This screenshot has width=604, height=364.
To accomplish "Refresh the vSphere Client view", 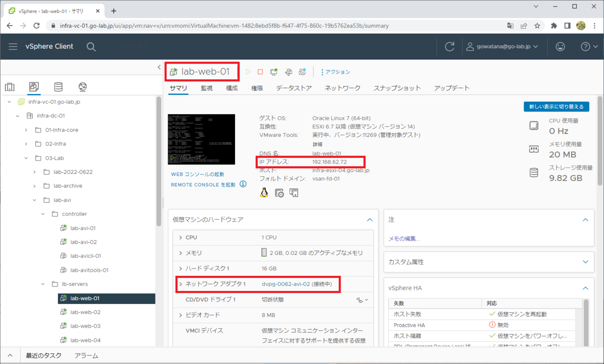I will [449, 46].
